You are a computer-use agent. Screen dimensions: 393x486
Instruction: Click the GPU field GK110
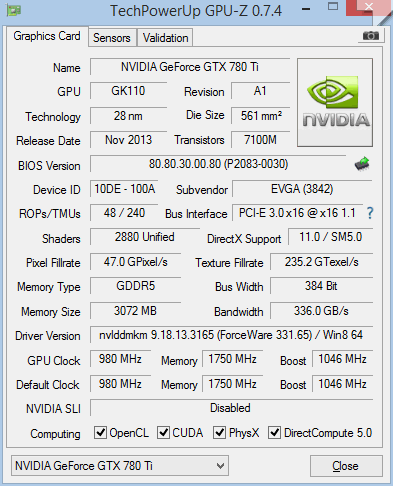pos(128,91)
